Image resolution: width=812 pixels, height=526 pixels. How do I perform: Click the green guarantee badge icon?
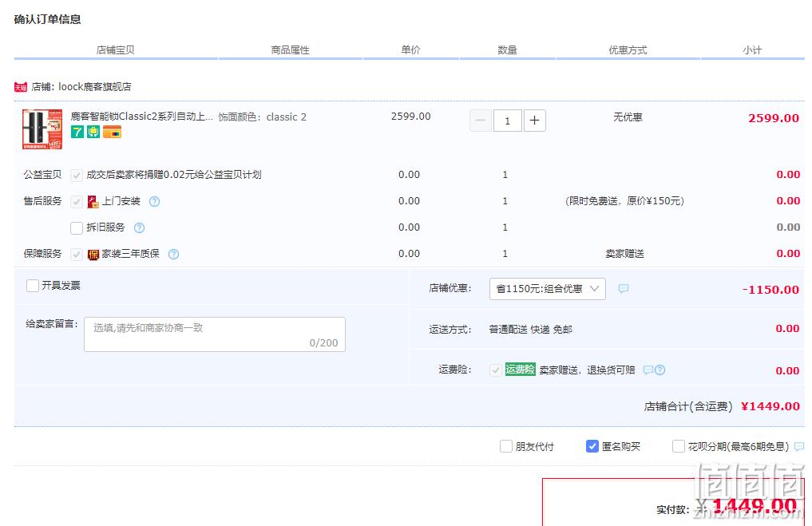pyautogui.click(x=93, y=132)
